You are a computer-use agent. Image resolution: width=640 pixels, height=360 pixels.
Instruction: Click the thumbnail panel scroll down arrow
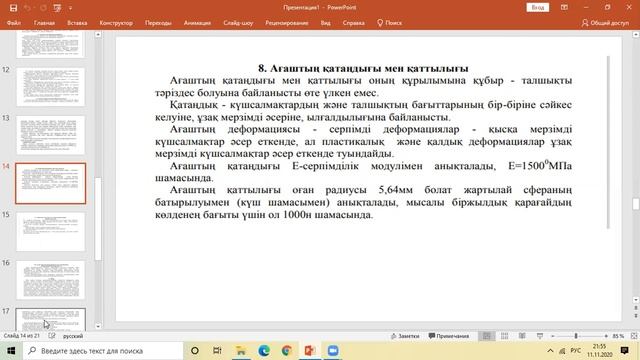[98, 326]
